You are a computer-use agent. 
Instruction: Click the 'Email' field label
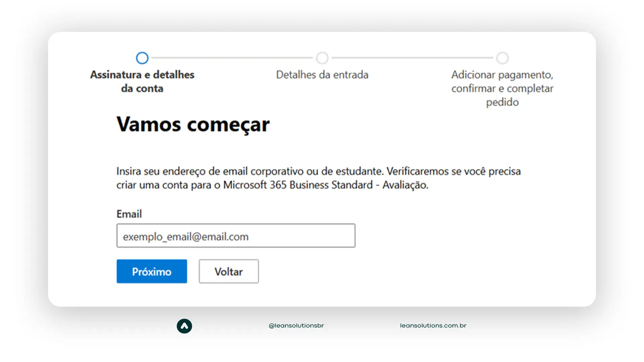pos(129,214)
